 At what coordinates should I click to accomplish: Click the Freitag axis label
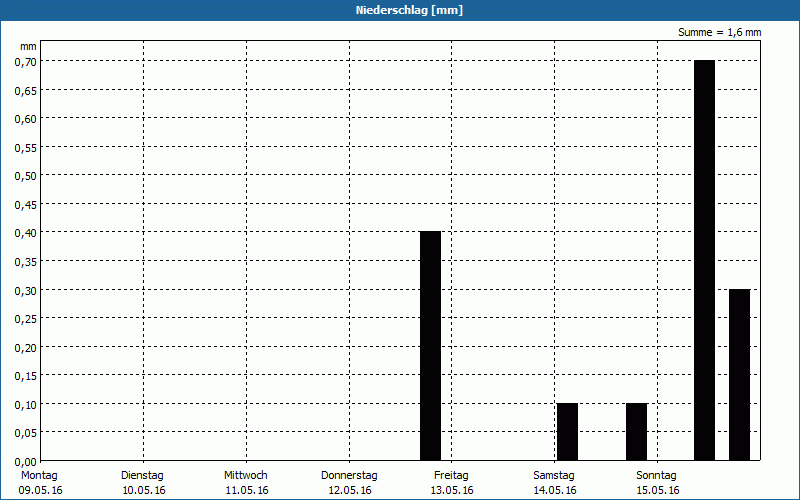pyautogui.click(x=451, y=475)
